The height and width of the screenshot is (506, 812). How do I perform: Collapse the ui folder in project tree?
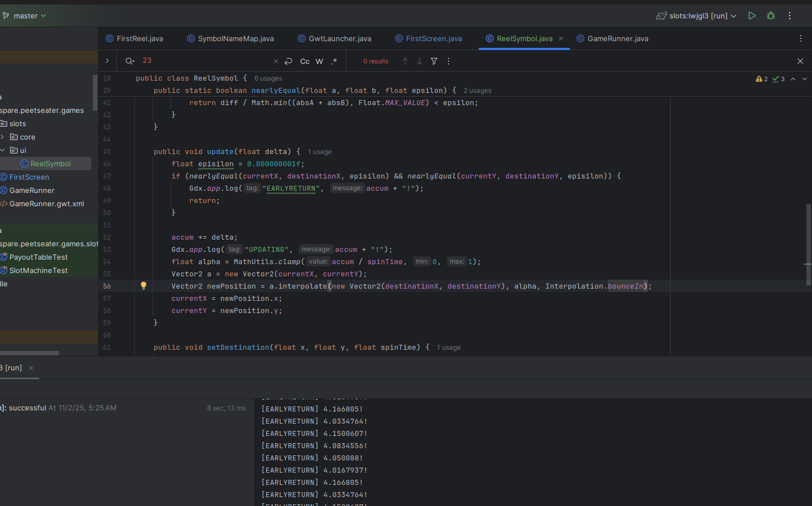(3, 150)
